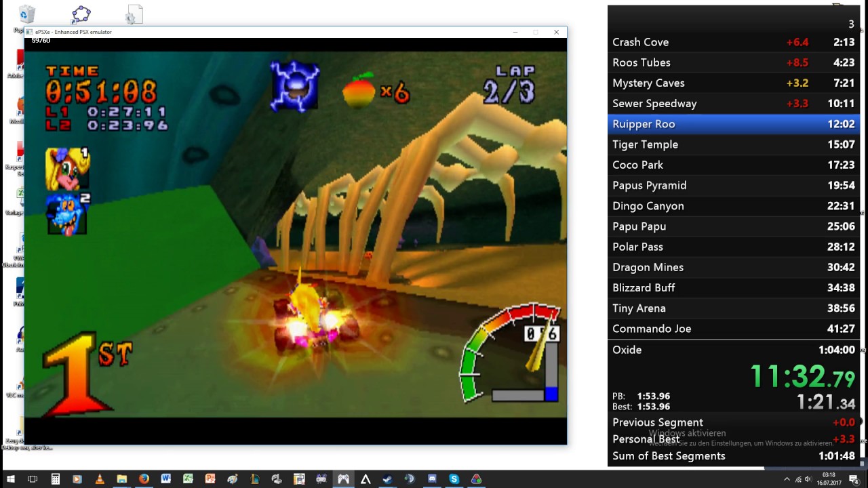Select the Commando Joe split

click(733, 329)
